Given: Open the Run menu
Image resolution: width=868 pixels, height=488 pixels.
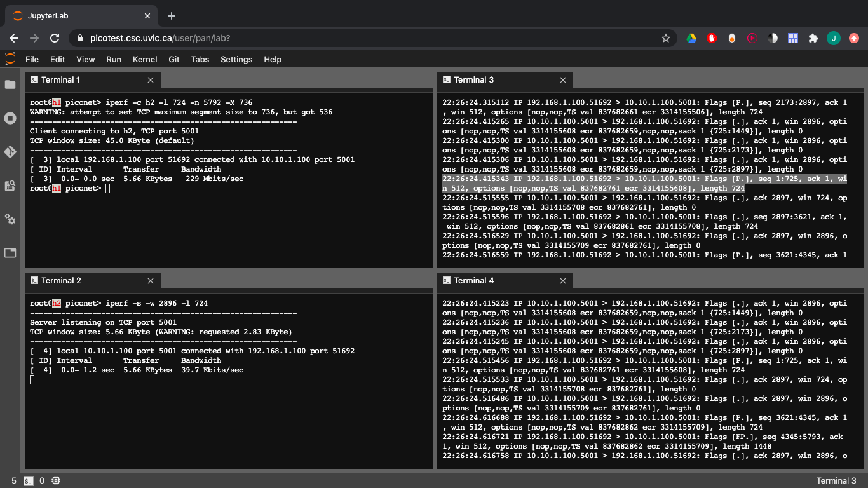Looking at the screenshot, I should tap(114, 59).
